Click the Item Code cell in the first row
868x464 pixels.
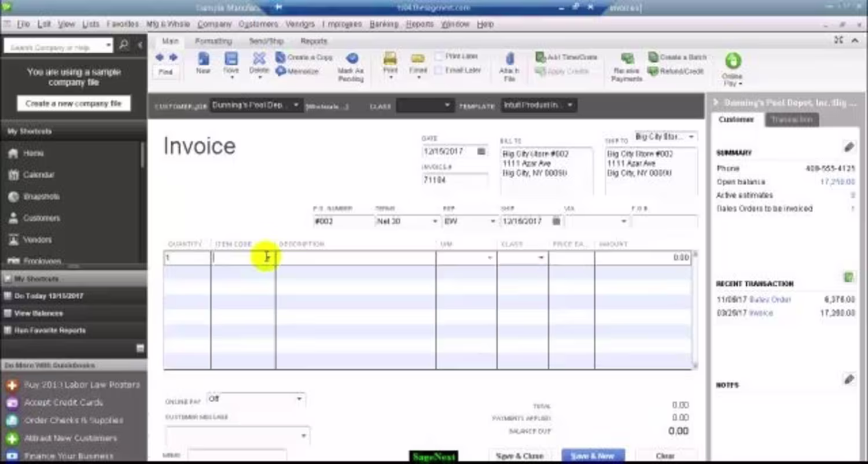(x=243, y=258)
